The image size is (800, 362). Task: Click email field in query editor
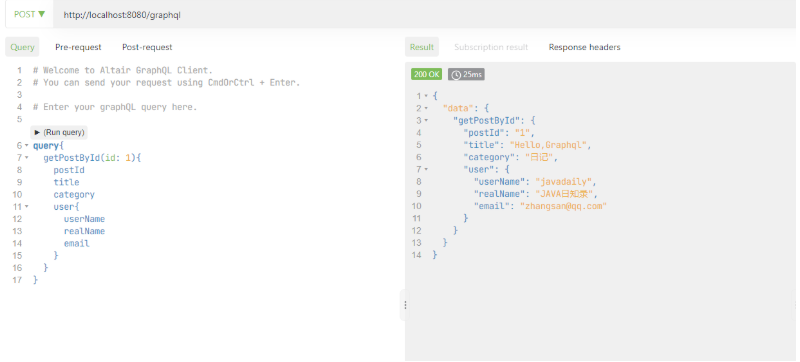click(x=77, y=244)
